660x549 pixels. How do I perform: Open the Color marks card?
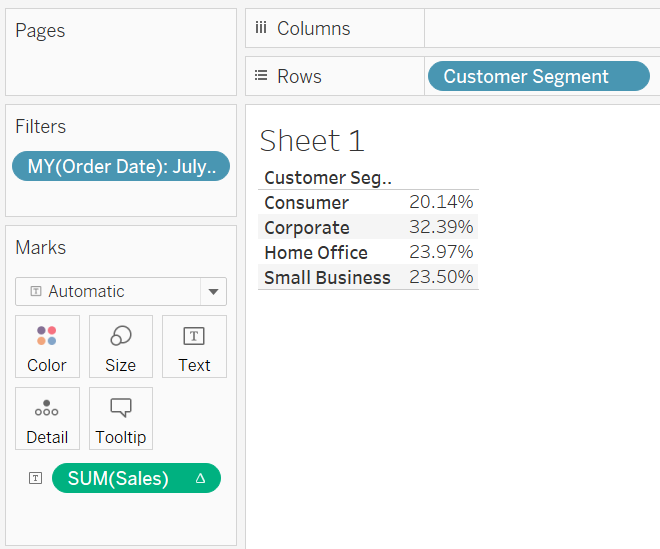[x=47, y=346]
